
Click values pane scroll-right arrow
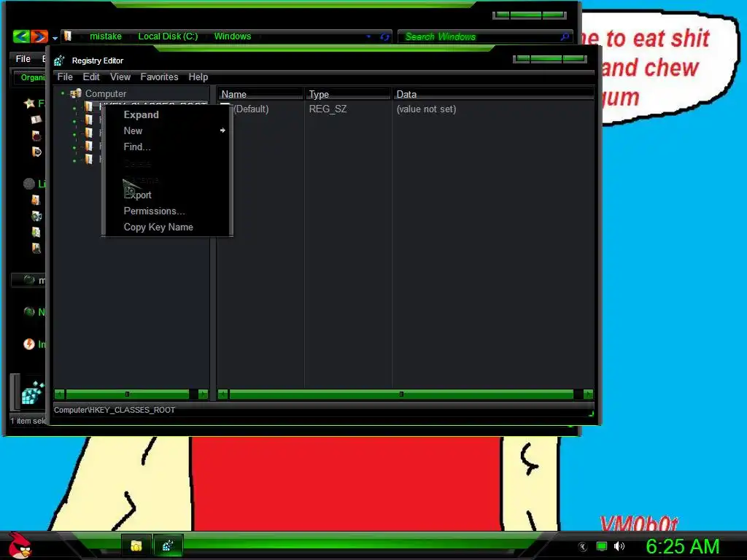pos(589,394)
